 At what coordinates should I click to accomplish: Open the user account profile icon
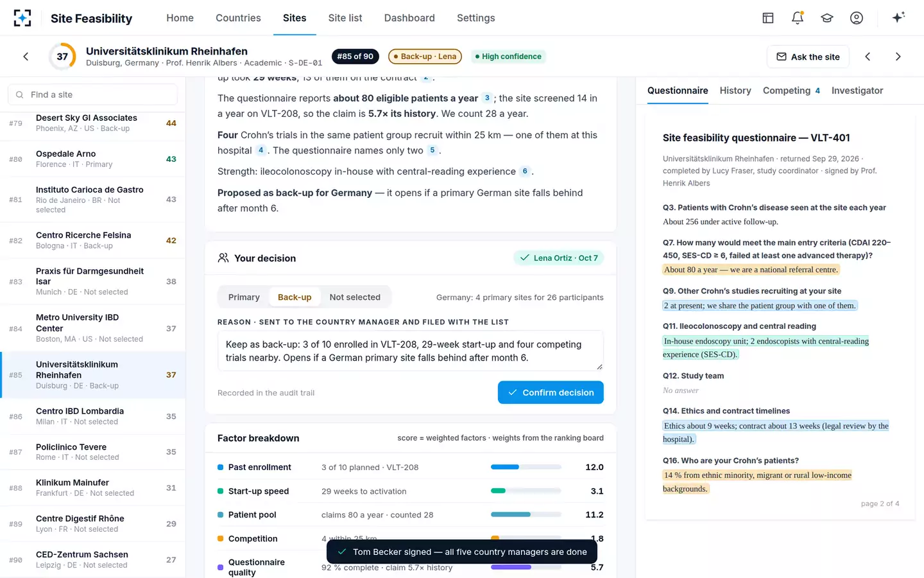pos(857,18)
